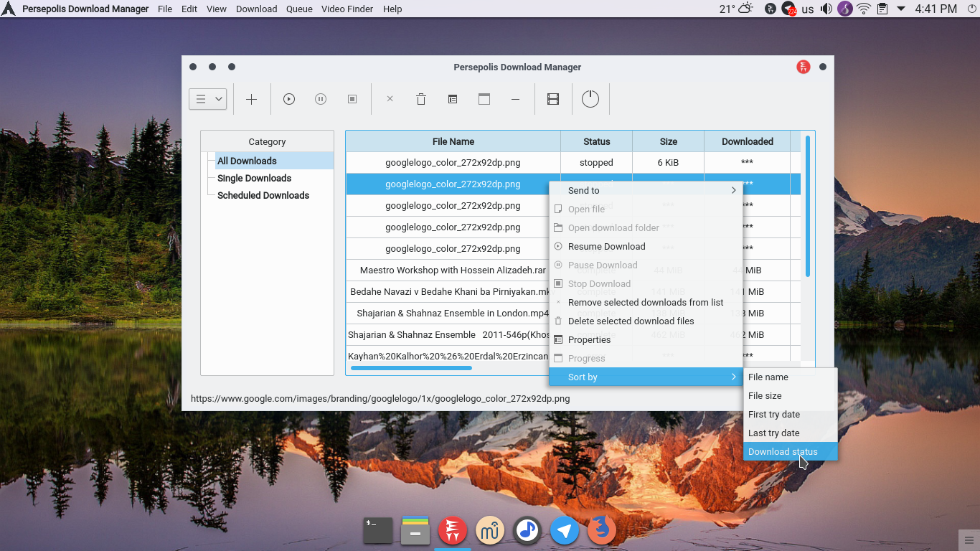The height and width of the screenshot is (551, 980).
Task: Open Video Finder via the film strip toolbar icon
Action: coord(553,100)
